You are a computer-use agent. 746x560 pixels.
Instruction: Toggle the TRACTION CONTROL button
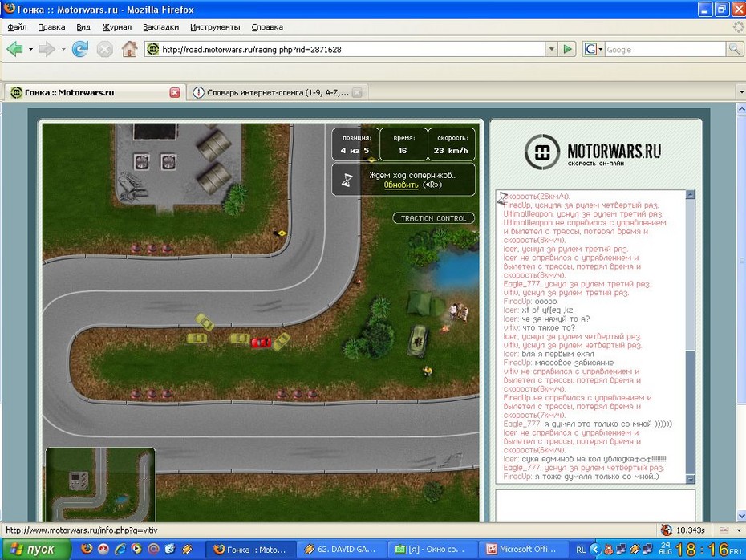433,218
